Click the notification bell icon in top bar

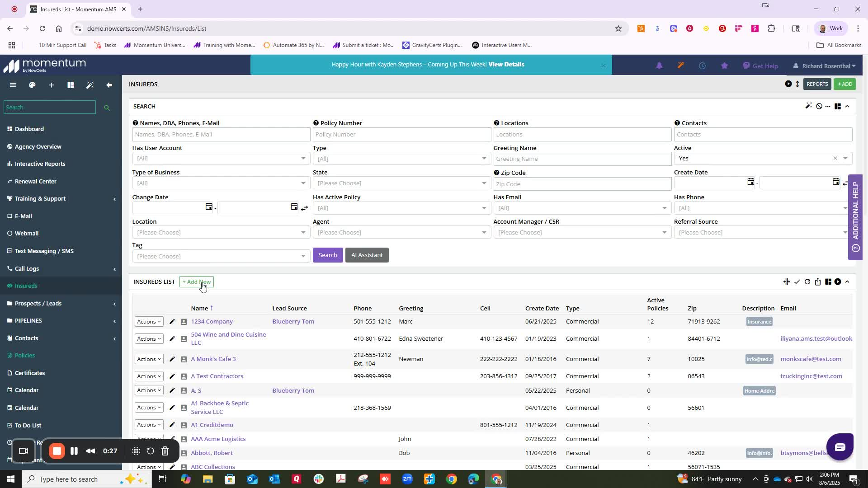click(x=659, y=66)
